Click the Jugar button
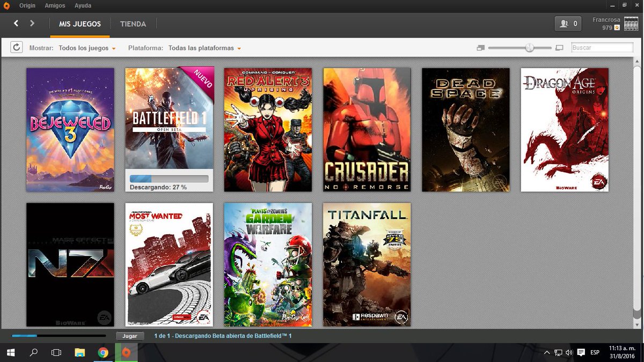The width and height of the screenshot is (644, 362). pyautogui.click(x=130, y=336)
